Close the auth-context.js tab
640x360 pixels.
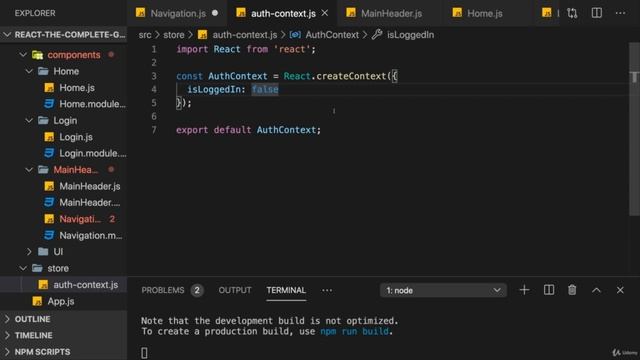tap(325, 13)
